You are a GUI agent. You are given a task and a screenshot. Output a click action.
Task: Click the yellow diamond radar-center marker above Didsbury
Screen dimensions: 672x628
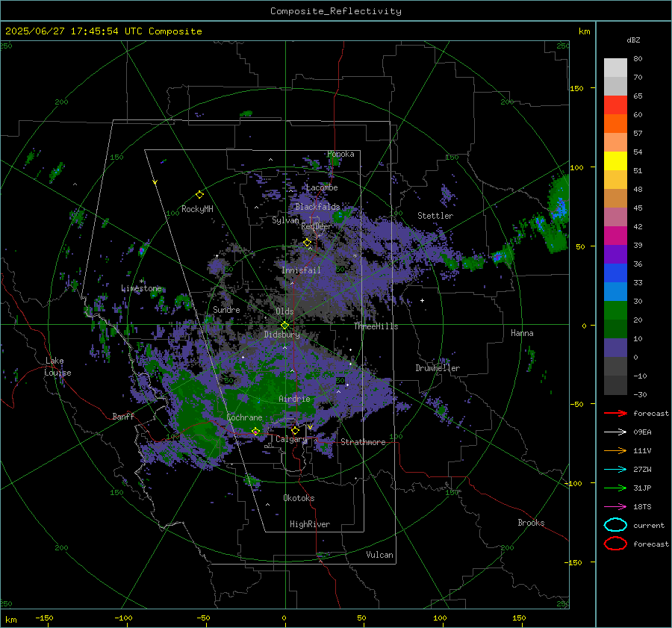(x=284, y=325)
